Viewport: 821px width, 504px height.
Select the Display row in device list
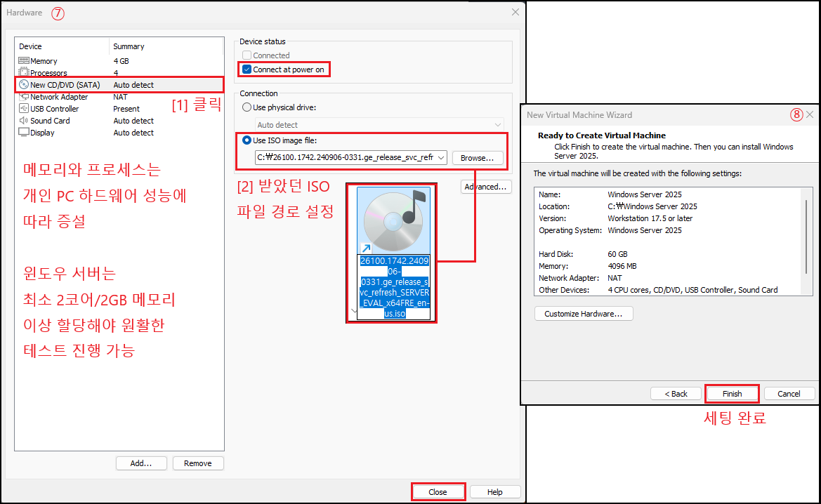120,133
